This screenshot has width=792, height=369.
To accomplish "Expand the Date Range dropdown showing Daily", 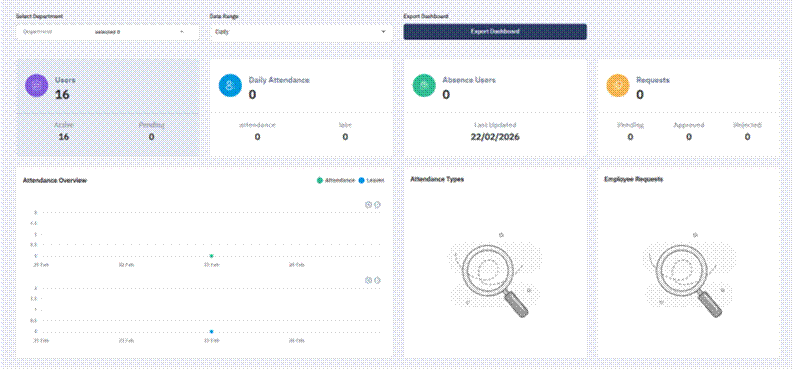I will click(x=301, y=32).
